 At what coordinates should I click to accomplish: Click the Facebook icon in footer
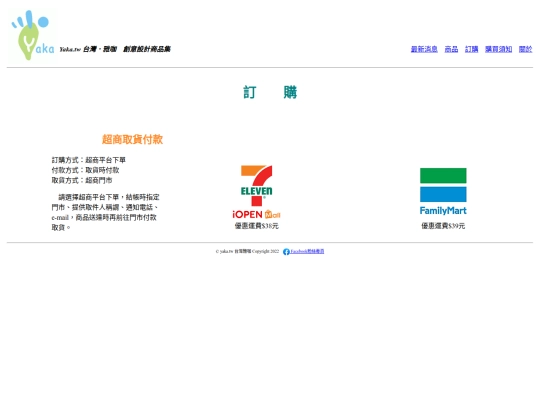286,252
